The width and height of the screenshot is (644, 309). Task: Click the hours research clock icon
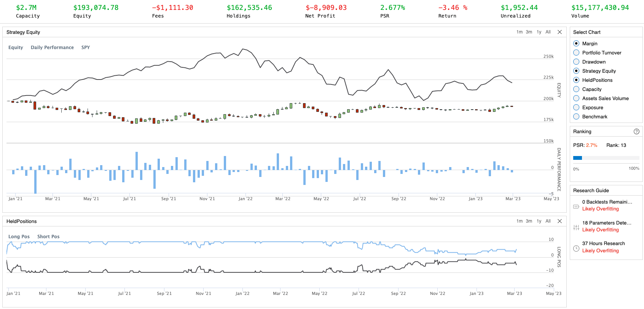576,248
